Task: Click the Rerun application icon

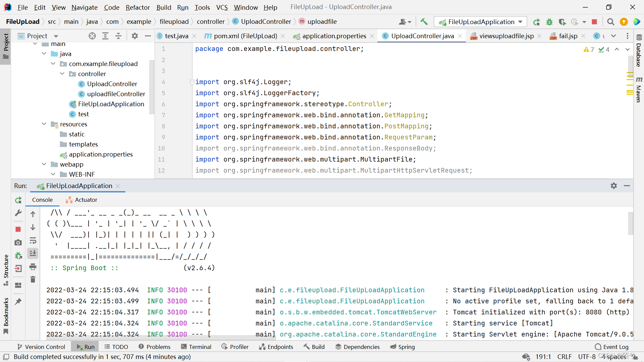Action: coord(18,200)
